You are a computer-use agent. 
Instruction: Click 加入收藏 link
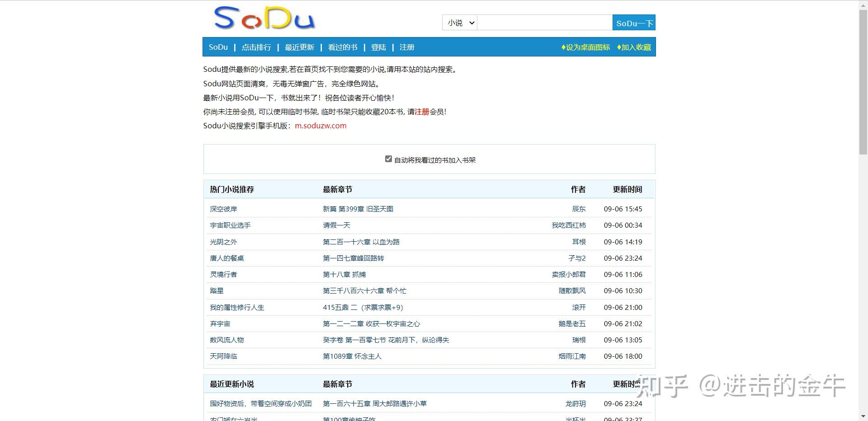pyautogui.click(x=634, y=47)
